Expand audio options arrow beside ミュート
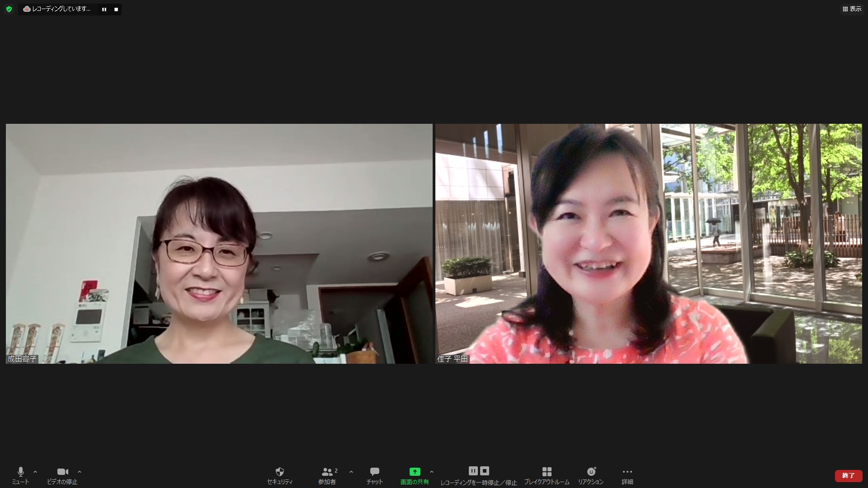The image size is (868, 488). [35, 472]
